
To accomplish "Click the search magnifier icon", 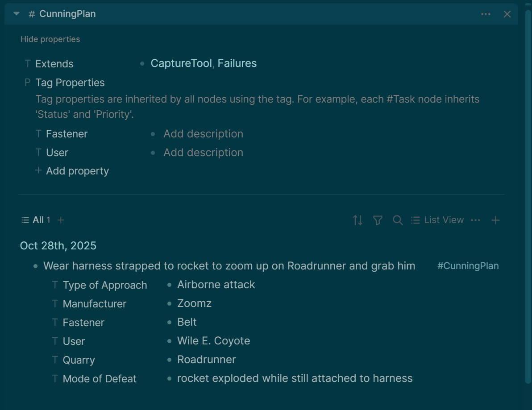I will click(x=397, y=220).
